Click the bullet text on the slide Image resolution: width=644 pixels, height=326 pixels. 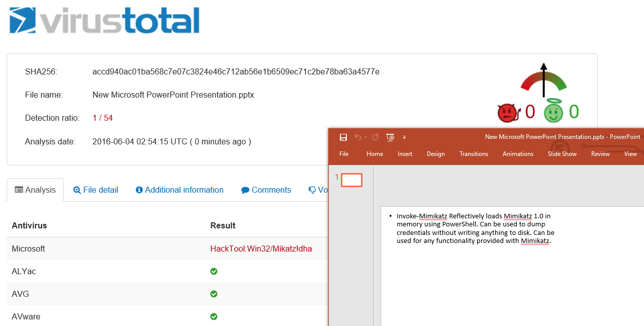coord(475,228)
